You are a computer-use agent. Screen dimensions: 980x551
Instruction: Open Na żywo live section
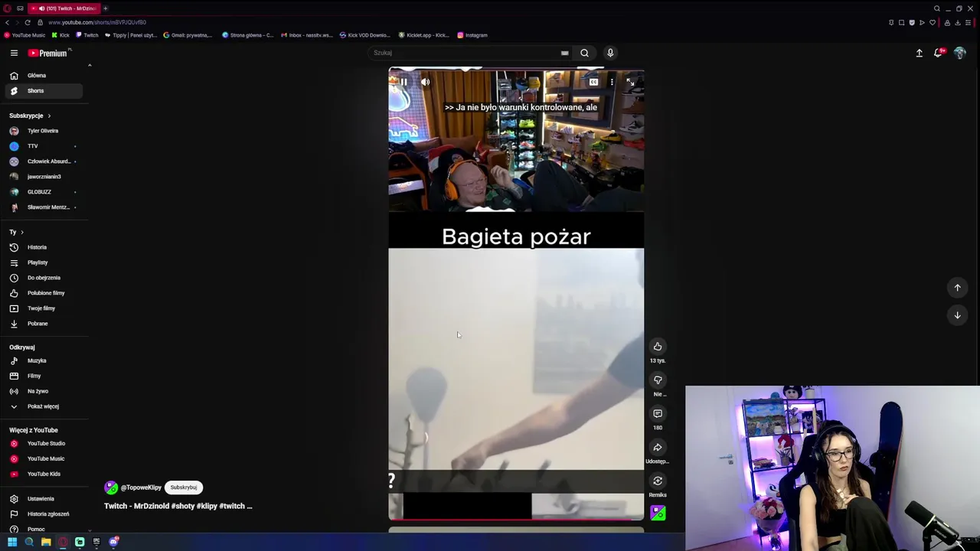(x=44, y=391)
